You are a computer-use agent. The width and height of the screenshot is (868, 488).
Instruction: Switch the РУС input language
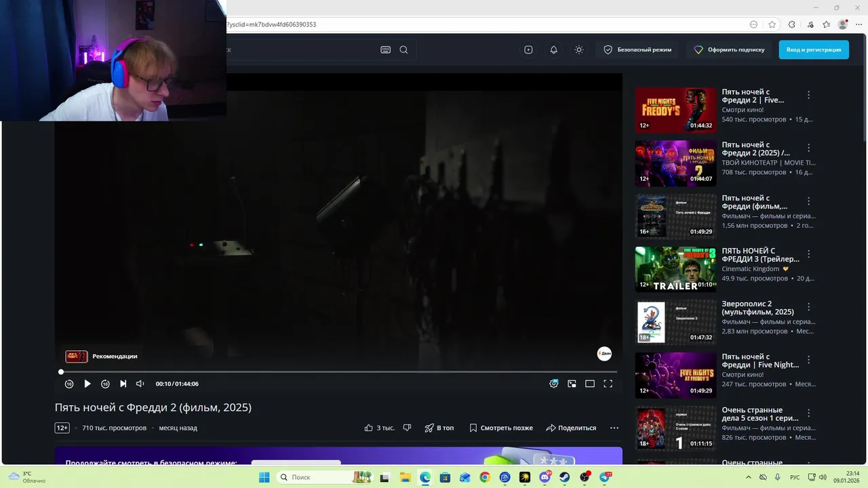click(795, 477)
